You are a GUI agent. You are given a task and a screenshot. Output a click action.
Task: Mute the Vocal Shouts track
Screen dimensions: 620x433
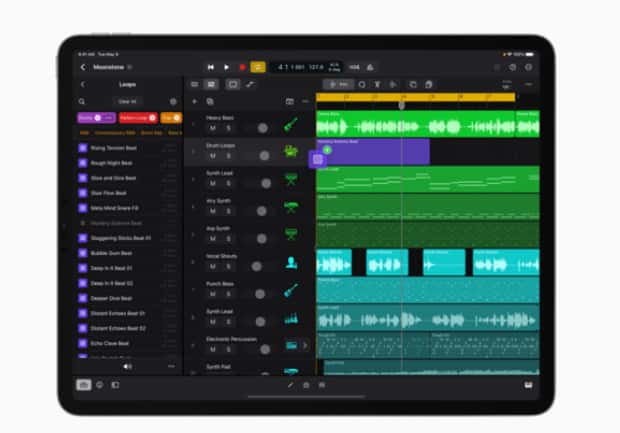coord(213,266)
